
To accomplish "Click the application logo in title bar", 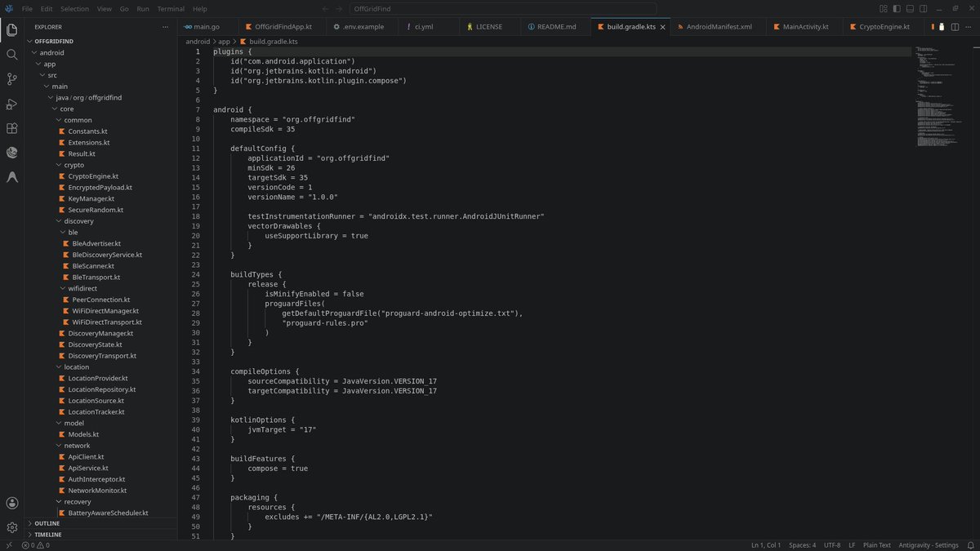I will [x=8, y=8].
